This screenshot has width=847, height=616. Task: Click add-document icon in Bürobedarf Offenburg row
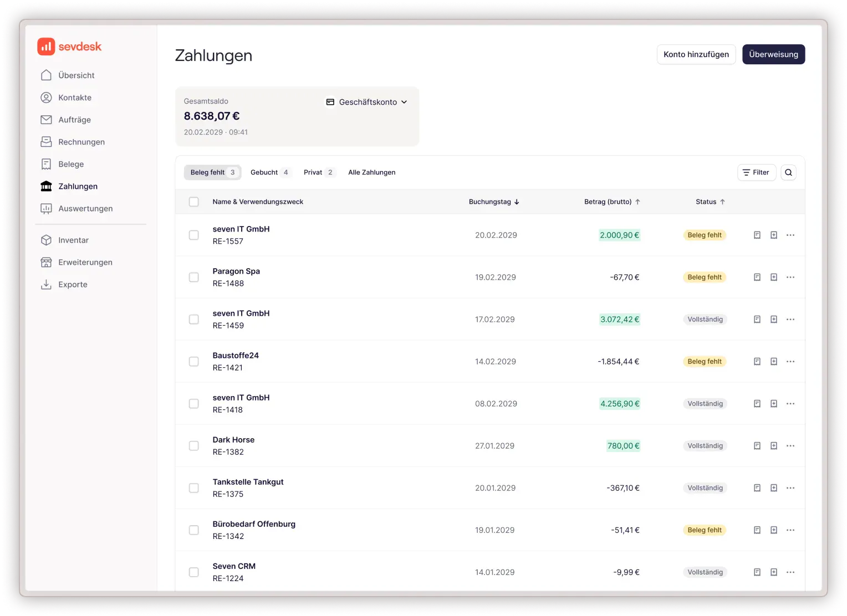click(x=774, y=530)
